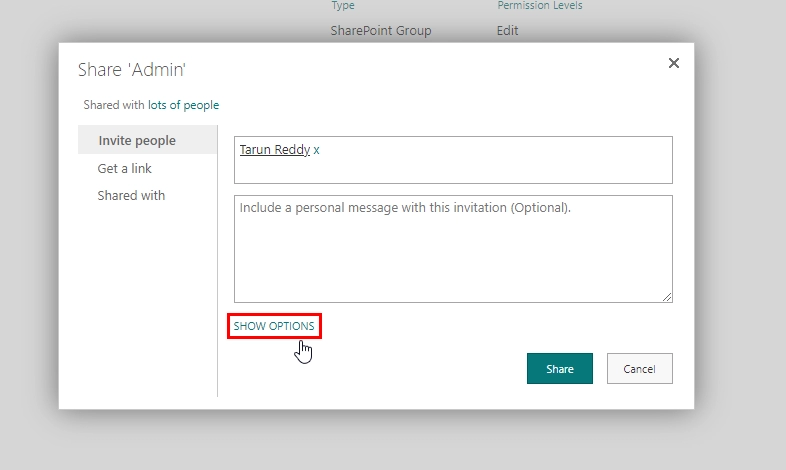Click the vertical divider beside the tabs
Viewport: 786px width, 470px height.
218,261
